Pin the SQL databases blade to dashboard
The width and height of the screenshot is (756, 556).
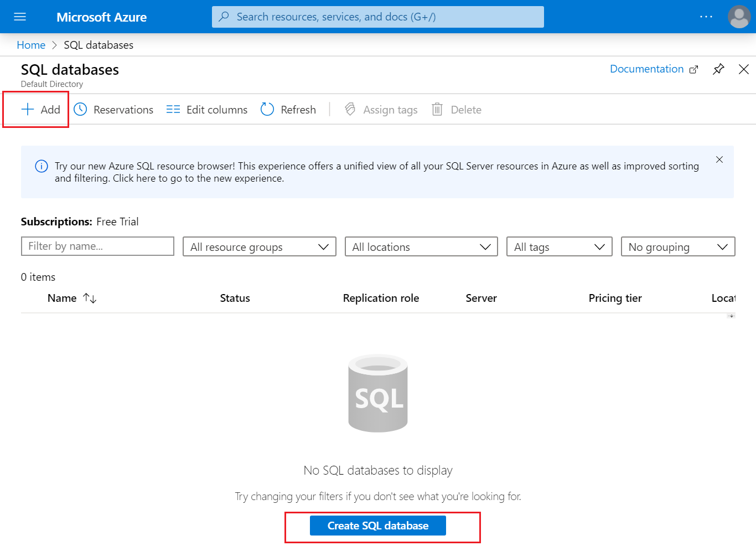(718, 69)
